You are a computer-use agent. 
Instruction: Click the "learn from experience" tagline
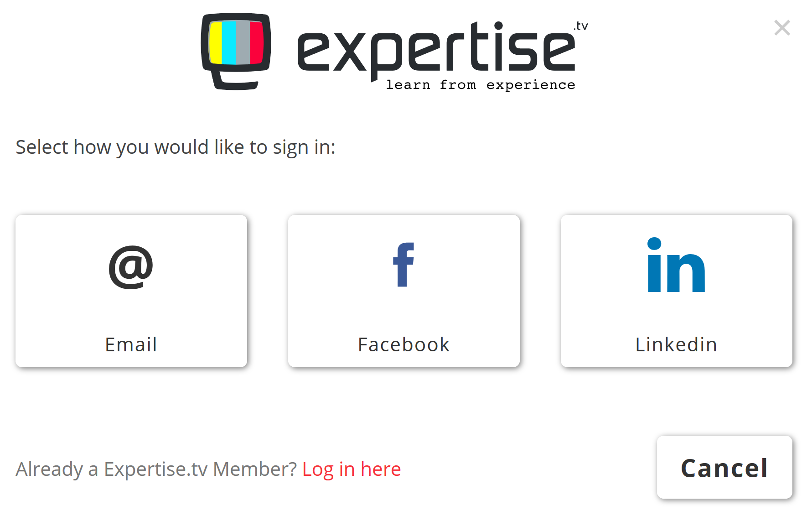click(481, 85)
